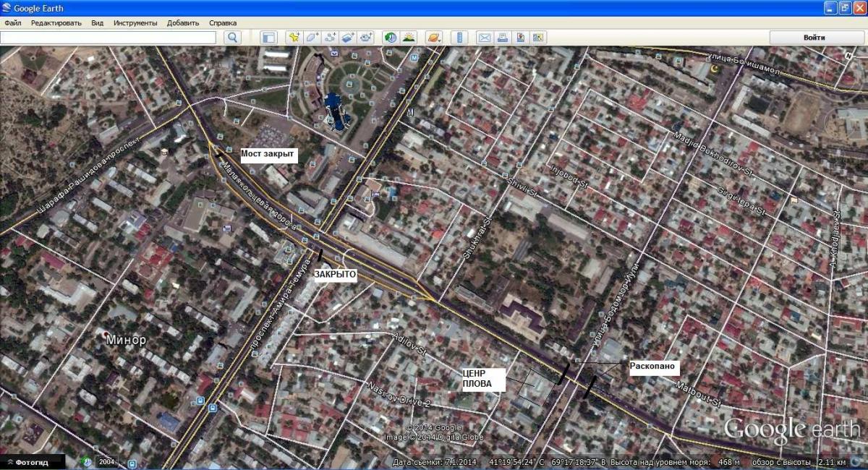Toggle the sidebar panel icon
Viewport: 868px width, 470px height.
point(269,38)
